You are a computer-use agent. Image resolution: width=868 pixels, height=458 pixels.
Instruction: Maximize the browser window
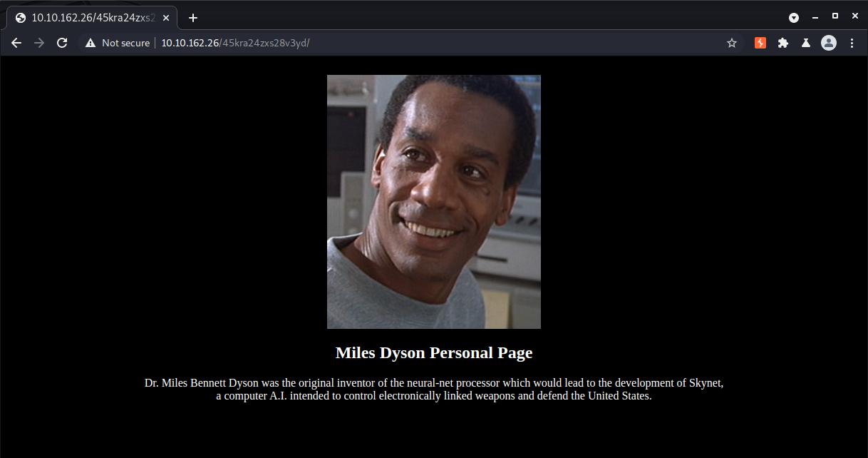pyautogui.click(x=835, y=16)
